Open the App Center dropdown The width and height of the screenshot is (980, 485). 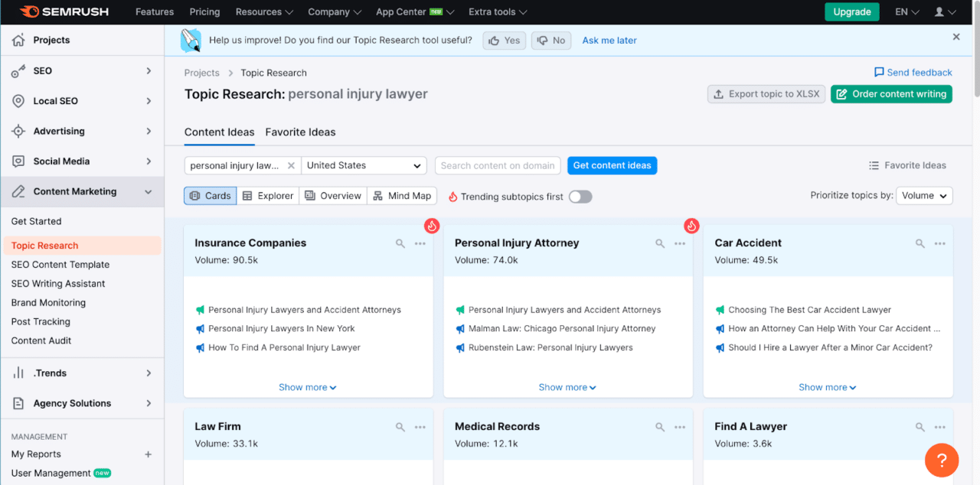tap(415, 11)
